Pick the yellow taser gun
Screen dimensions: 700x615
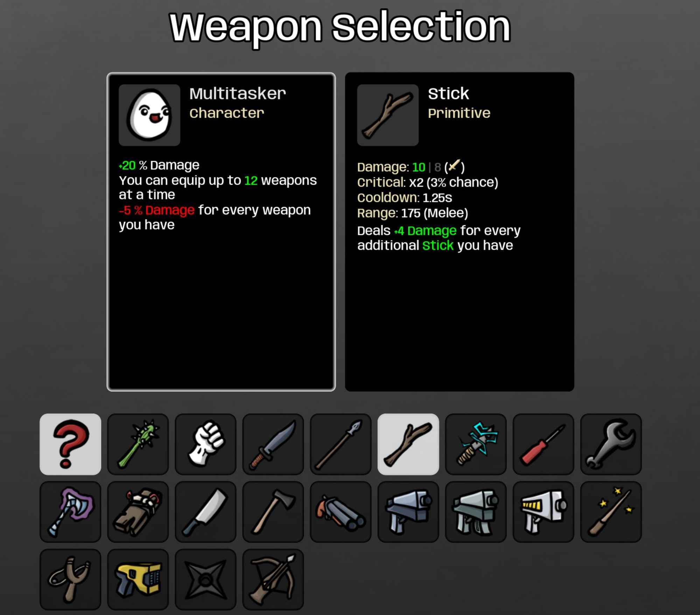[x=138, y=579]
